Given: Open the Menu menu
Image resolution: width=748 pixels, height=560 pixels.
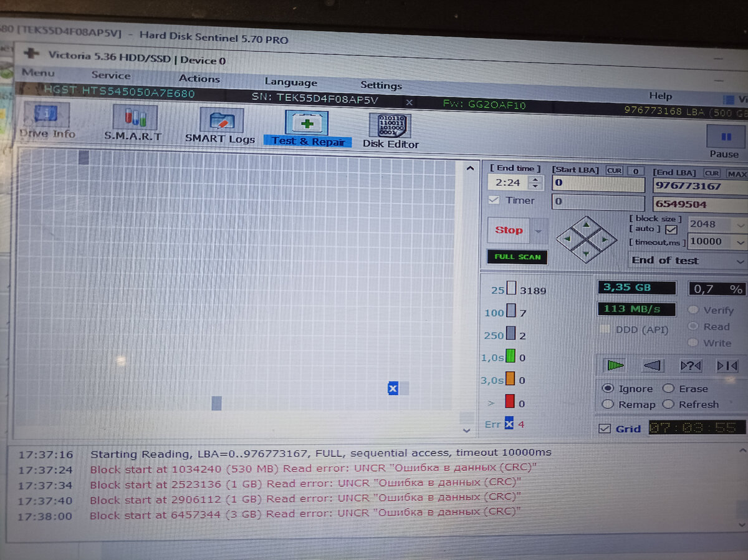Looking at the screenshot, I should (x=38, y=73).
